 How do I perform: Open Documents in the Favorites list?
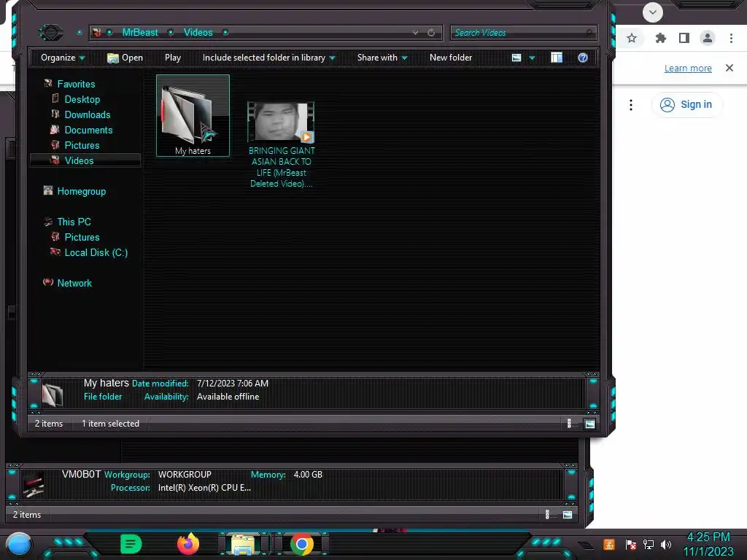(88, 130)
